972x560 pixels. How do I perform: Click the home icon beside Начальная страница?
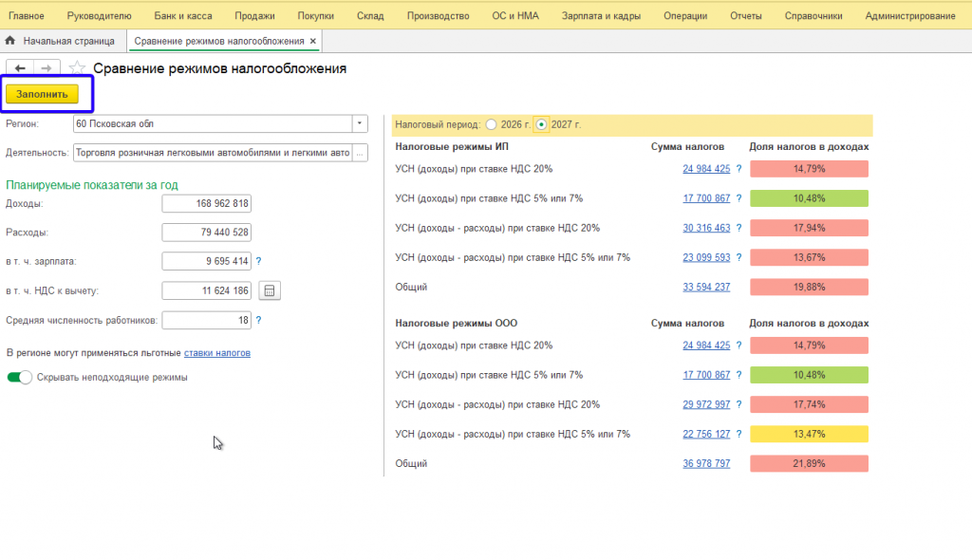coord(9,41)
